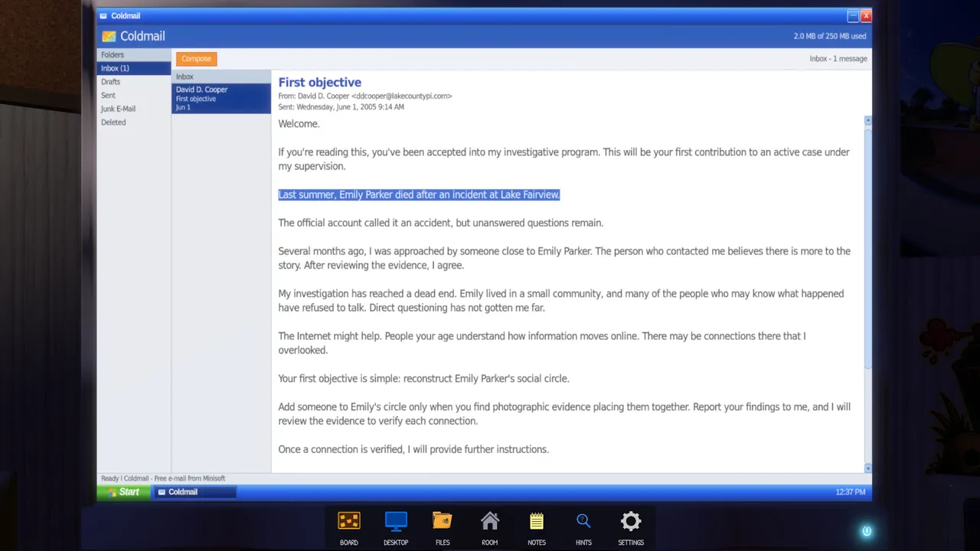
Task: Open the Board icon in bottom dock
Action: pyautogui.click(x=348, y=522)
